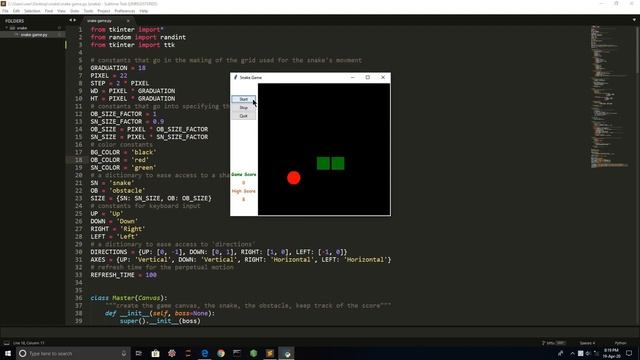The width and height of the screenshot is (640, 360).
Task: Click the taskbar search field
Action: [x=73, y=353]
